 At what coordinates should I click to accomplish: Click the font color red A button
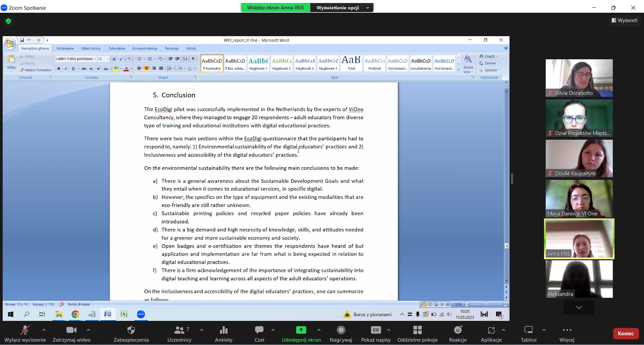pyautogui.click(x=126, y=69)
